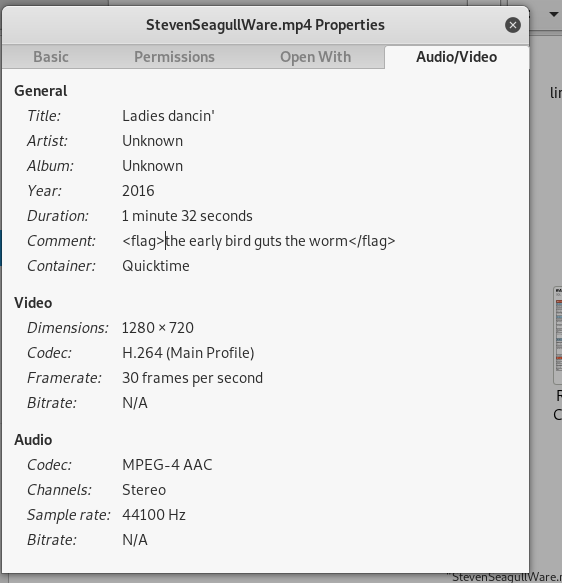Click the Audio/Video tab

coord(456,57)
